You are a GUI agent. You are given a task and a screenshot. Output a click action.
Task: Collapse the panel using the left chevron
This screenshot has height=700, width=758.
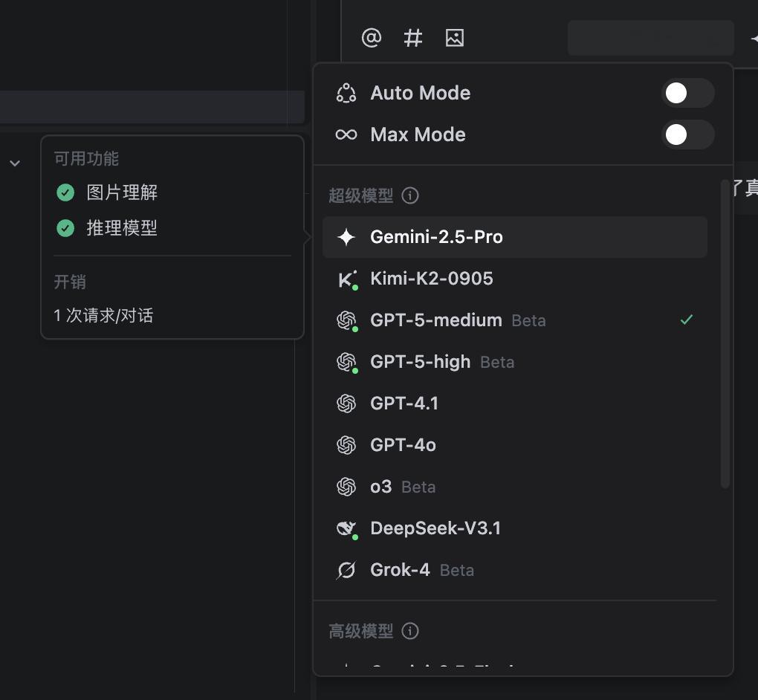[x=15, y=162]
